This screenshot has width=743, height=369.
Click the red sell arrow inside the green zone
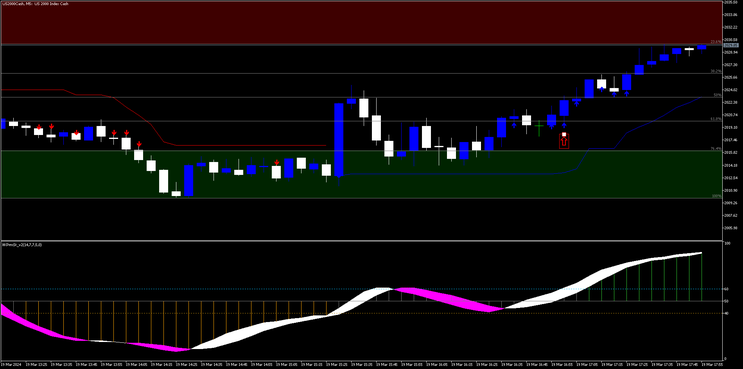[276, 162]
